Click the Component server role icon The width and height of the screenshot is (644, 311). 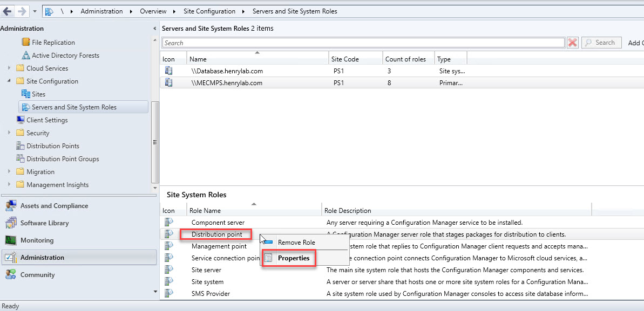point(168,223)
